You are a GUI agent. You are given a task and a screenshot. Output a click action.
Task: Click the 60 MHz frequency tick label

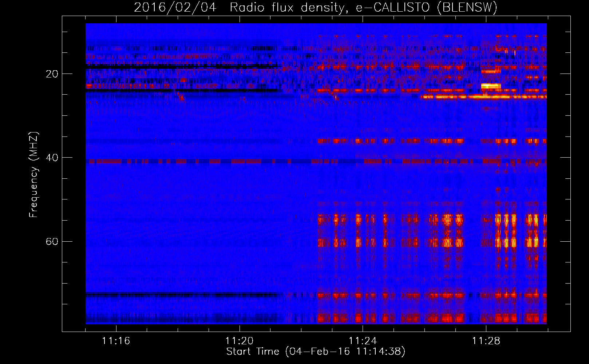pyautogui.click(x=52, y=242)
